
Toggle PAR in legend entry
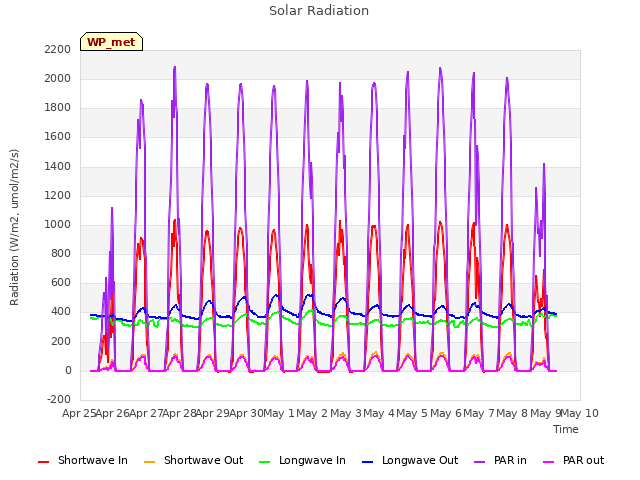500,460
